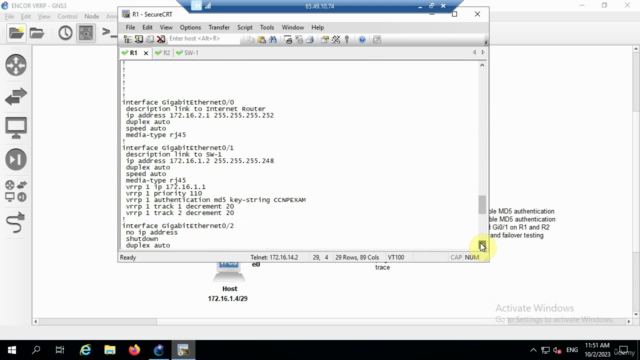Click tab scroll right arrow in SecureCRT

[x=483, y=52]
